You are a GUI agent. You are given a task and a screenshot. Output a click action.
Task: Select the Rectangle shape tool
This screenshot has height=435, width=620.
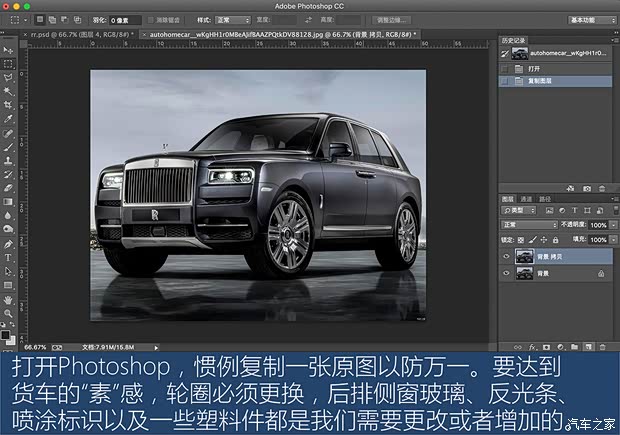click(x=8, y=285)
